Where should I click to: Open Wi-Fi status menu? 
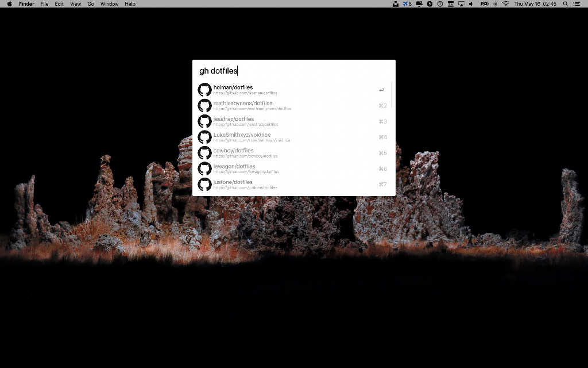[506, 4]
